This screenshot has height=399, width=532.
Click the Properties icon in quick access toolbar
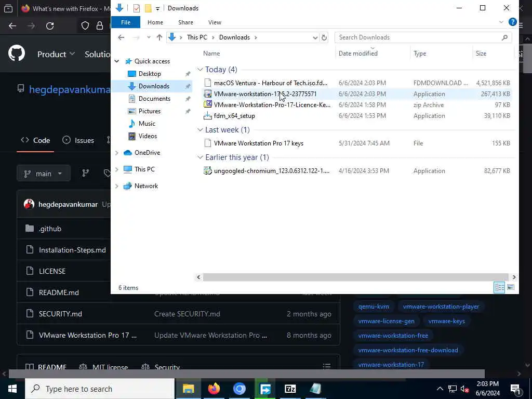click(137, 8)
